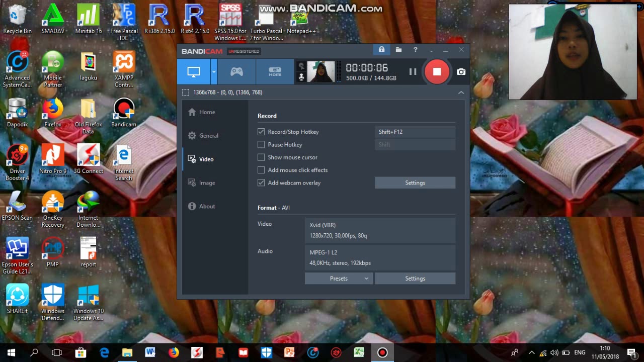Click the MPEG-1 L2 audio format info
This screenshot has height=362, width=644.
(x=380, y=257)
